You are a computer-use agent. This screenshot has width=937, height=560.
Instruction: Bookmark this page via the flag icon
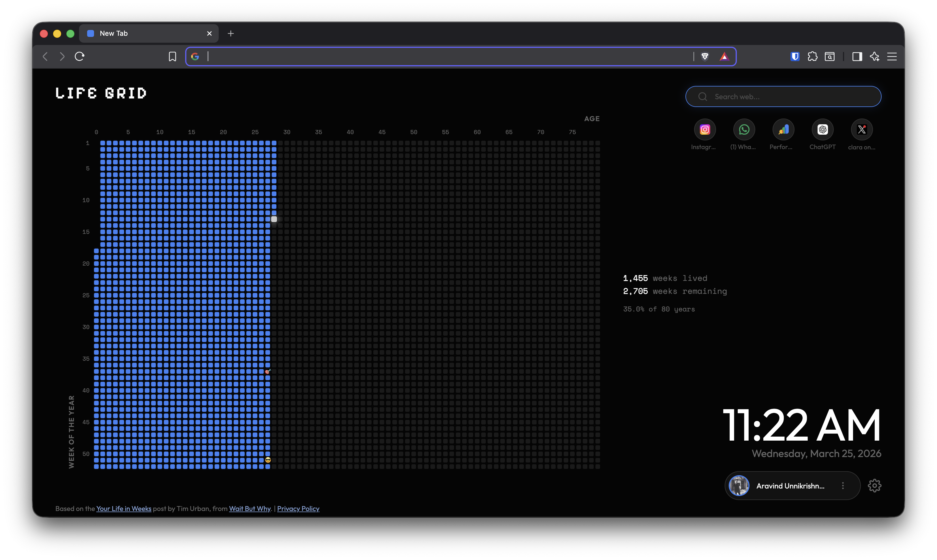pyautogui.click(x=172, y=56)
